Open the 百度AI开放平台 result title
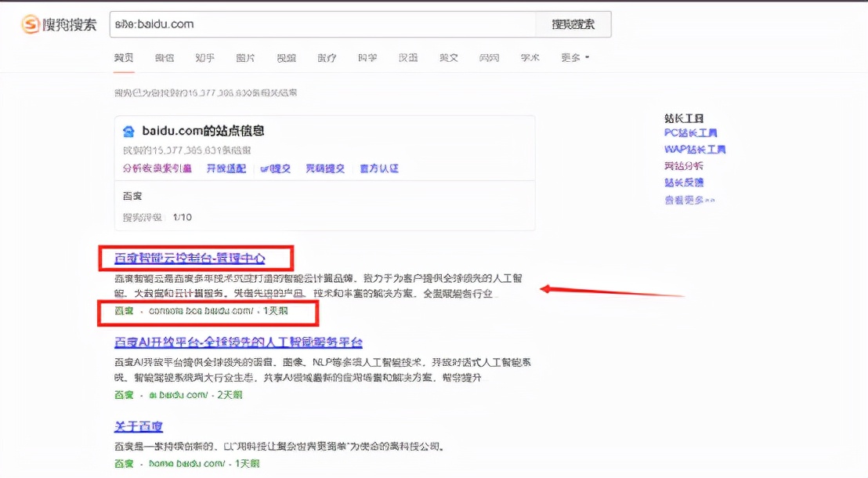 [x=238, y=342]
